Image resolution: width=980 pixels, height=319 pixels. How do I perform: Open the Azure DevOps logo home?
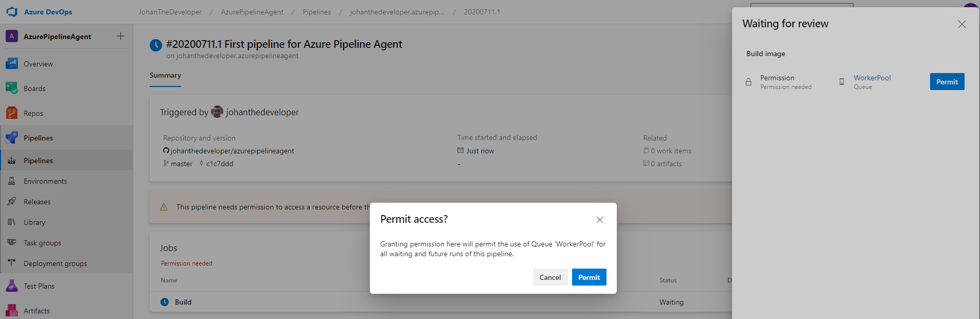[x=12, y=12]
